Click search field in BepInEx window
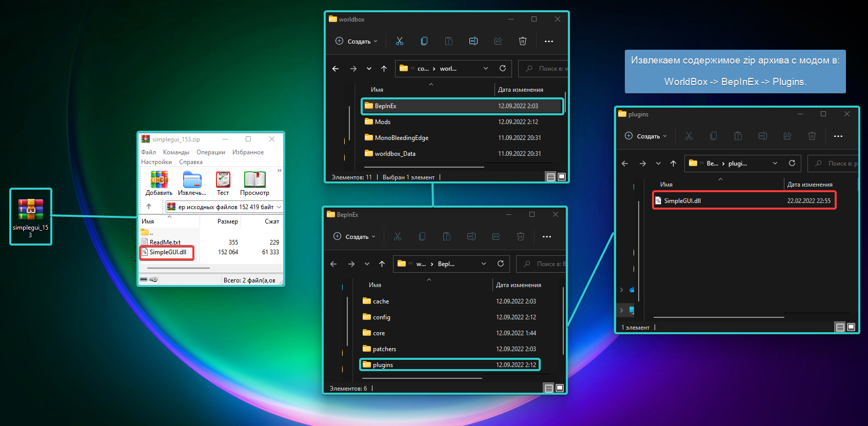 pyautogui.click(x=542, y=263)
